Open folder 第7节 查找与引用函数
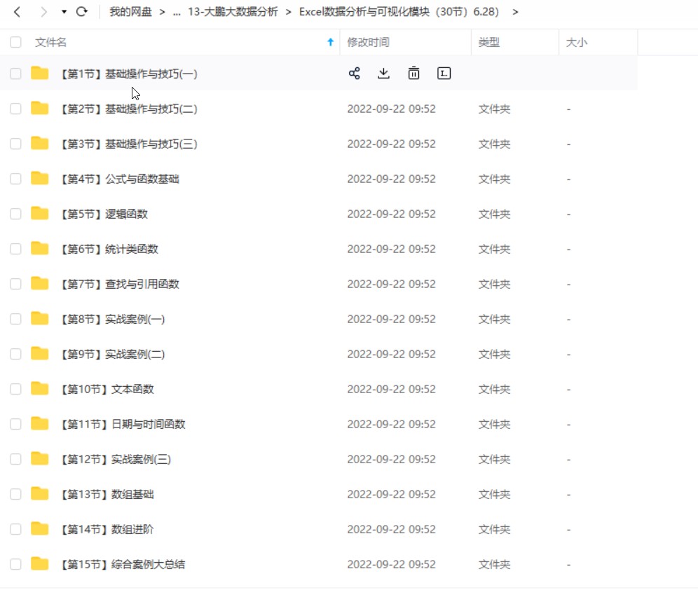Screen dimensions: 698x616 (120, 284)
